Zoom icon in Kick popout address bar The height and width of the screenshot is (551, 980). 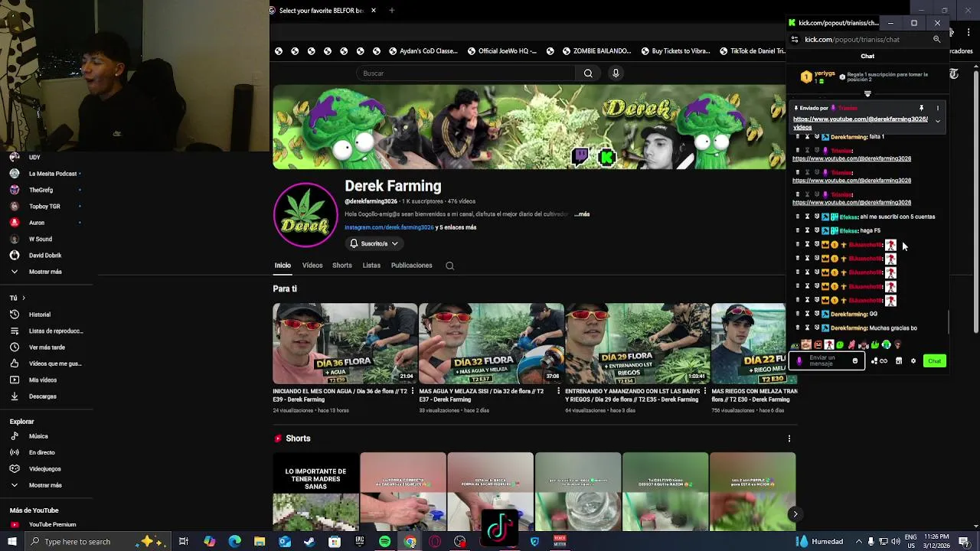coord(936,40)
